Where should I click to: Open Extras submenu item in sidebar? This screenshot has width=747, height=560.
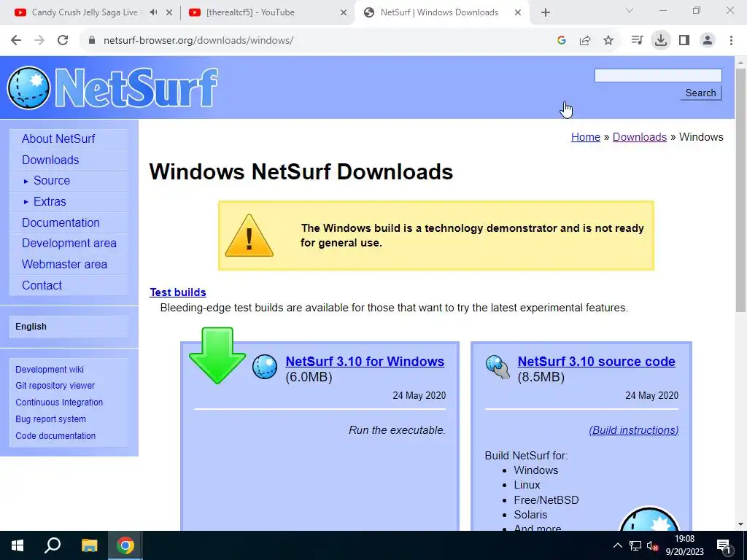coord(50,201)
